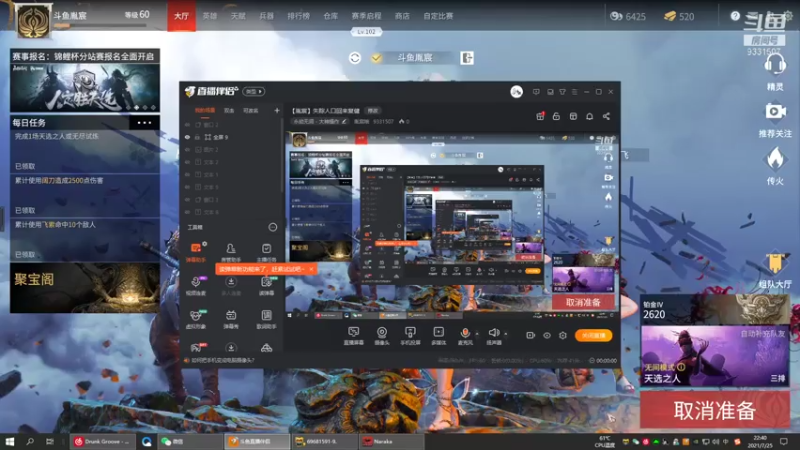Open the 排行榜 leaderboard tab

point(298,16)
